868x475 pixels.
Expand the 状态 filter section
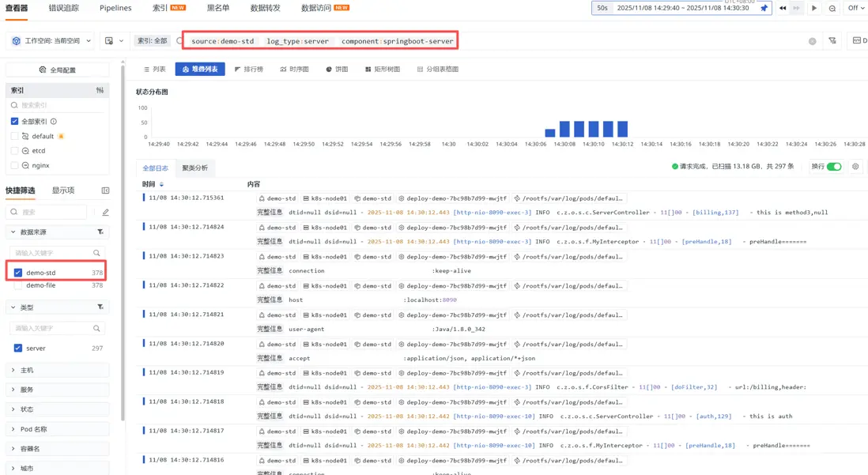click(58, 409)
